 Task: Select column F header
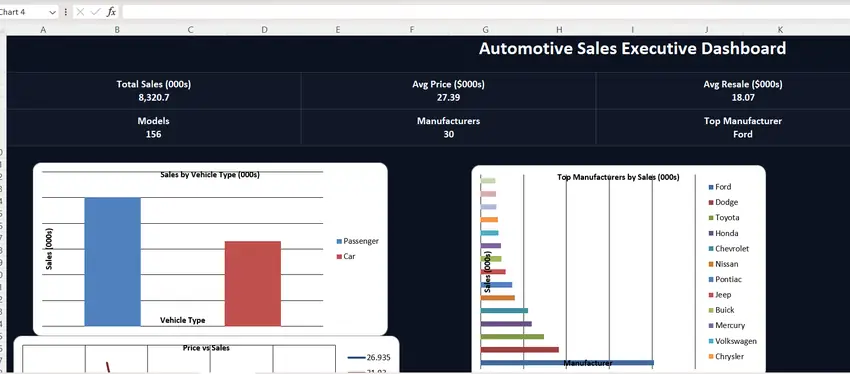click(x=412, y=30)
